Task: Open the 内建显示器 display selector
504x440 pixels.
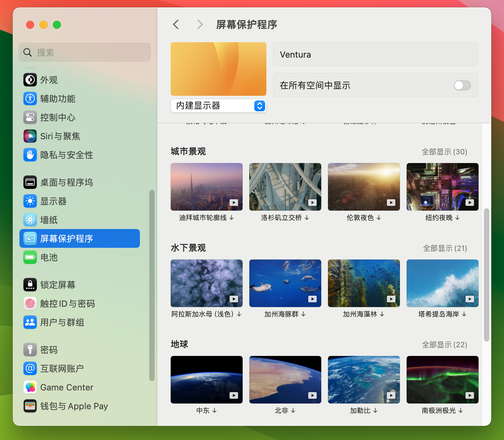Action: coord(218,106)
